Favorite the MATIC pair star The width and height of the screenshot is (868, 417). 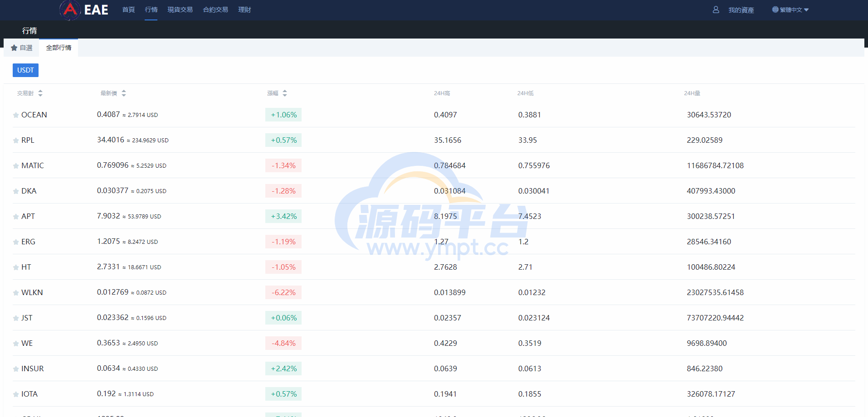pyautogui.click(x=16, y=166)
